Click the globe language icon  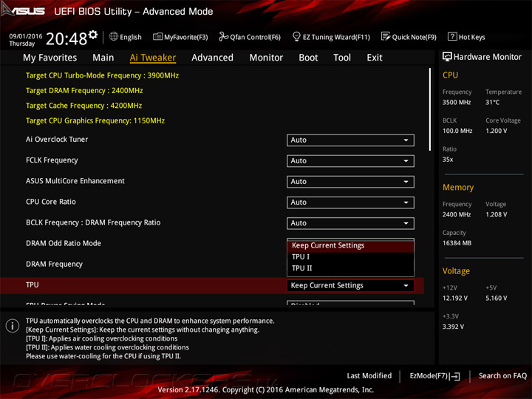[x=114, y=36]
